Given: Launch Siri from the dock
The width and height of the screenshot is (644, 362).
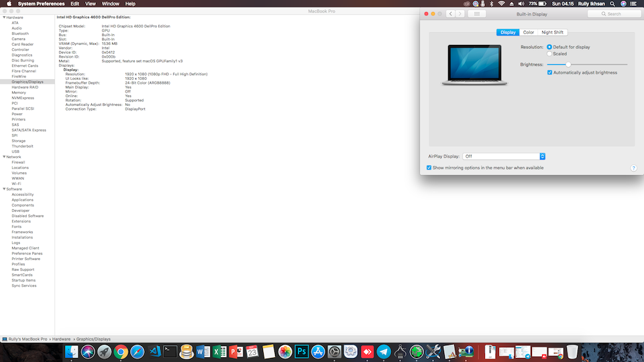Looking at the screenshot, I should [x=88, y=352].
